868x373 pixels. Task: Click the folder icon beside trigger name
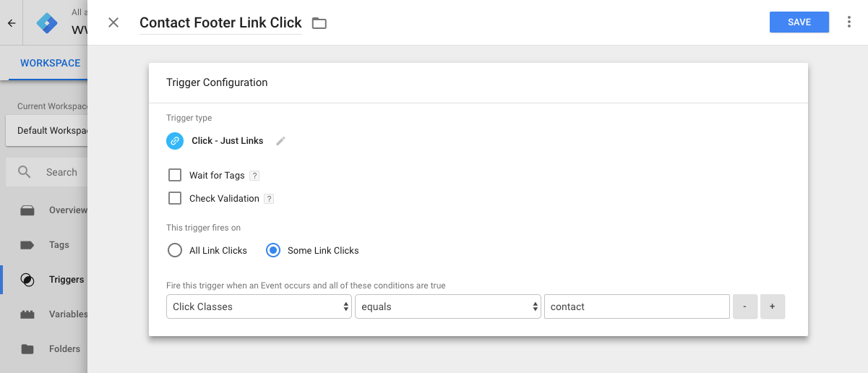pos(319,23)
